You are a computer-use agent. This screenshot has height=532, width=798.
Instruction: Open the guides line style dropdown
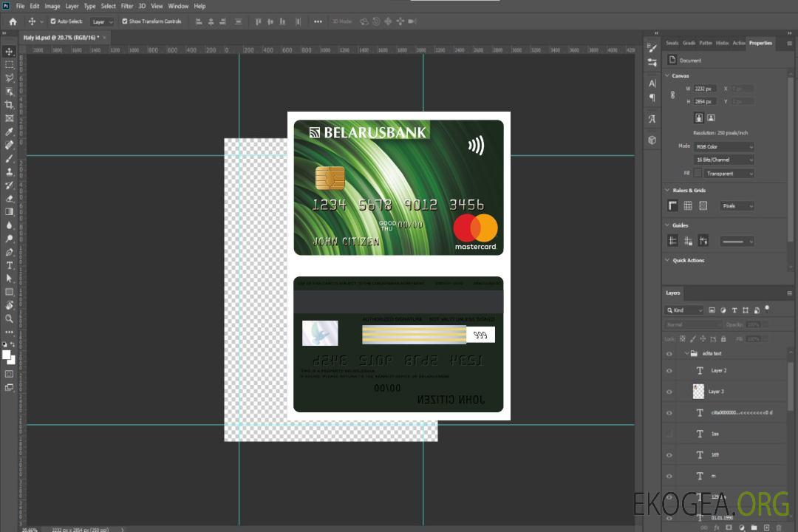pos(737,242)
